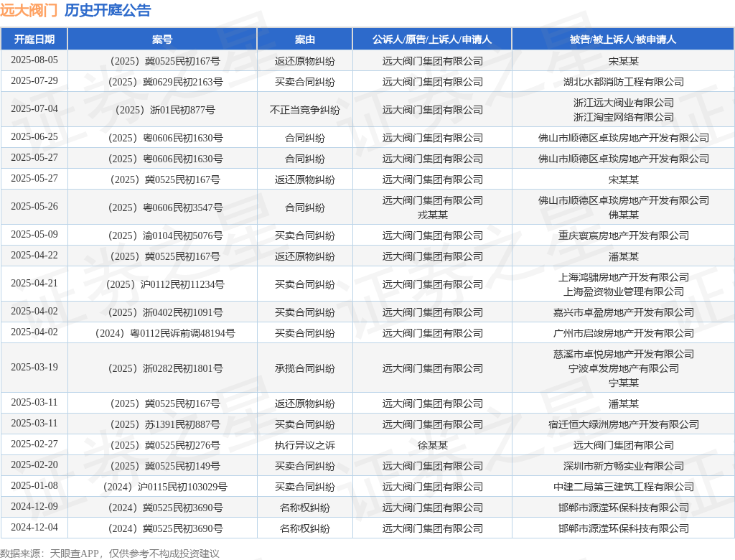
Task: Click defendant 慈溪市卓悦房地产开发有限公司
Action: tap(624, 354)
